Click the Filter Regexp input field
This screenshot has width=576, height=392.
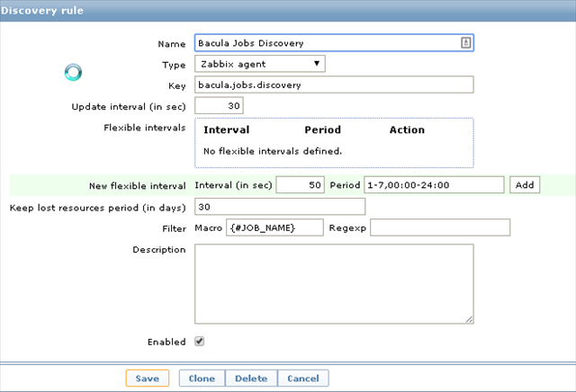pyautogui.click(x=440, y=227)
